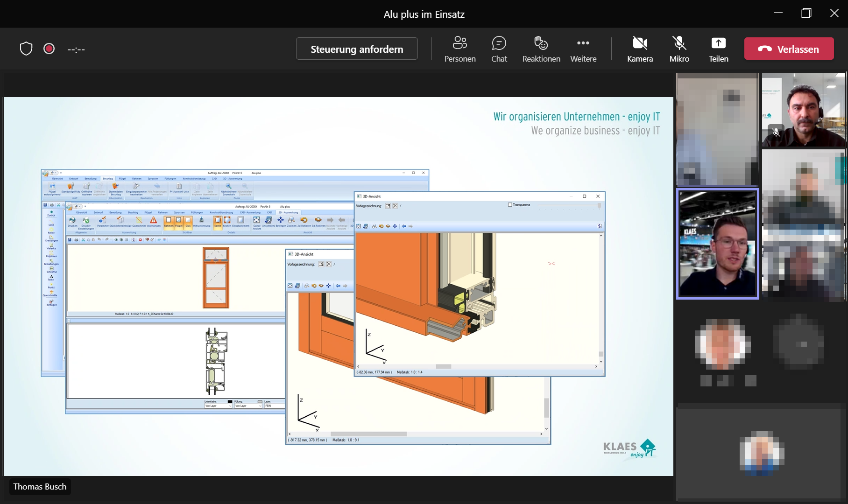Click the red stop icon in CAD toolbar
Viewport: 848px width, 504px height.
coord(140,240)
